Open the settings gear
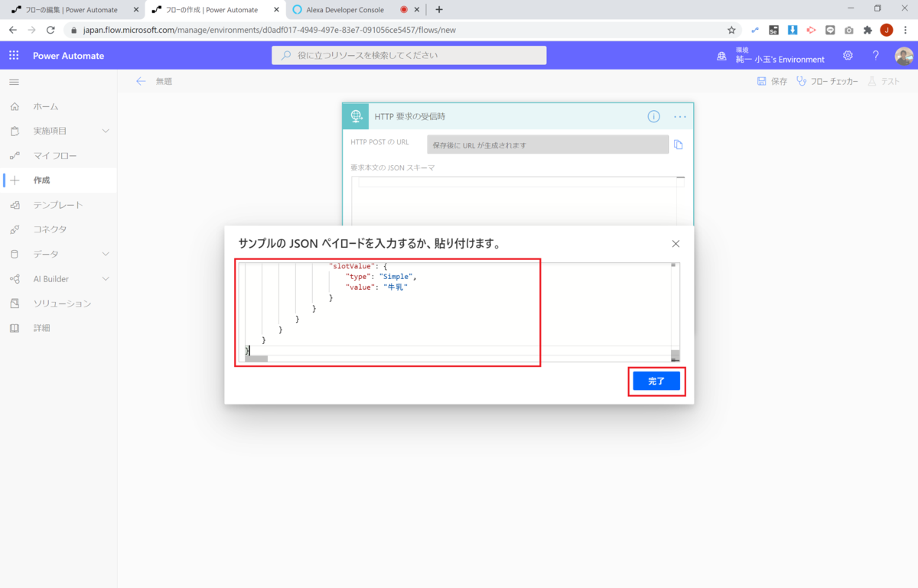The height and width of the screenshot is (588, 918). (848, 56)
